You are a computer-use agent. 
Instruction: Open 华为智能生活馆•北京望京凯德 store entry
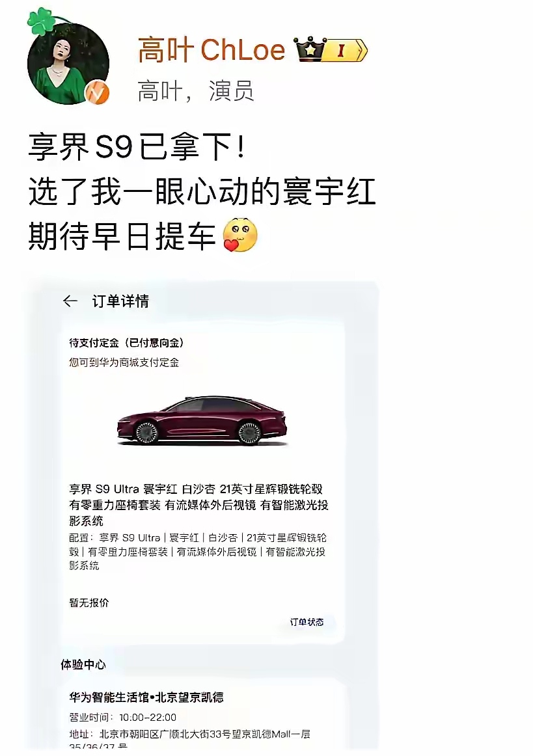point(146,697)
